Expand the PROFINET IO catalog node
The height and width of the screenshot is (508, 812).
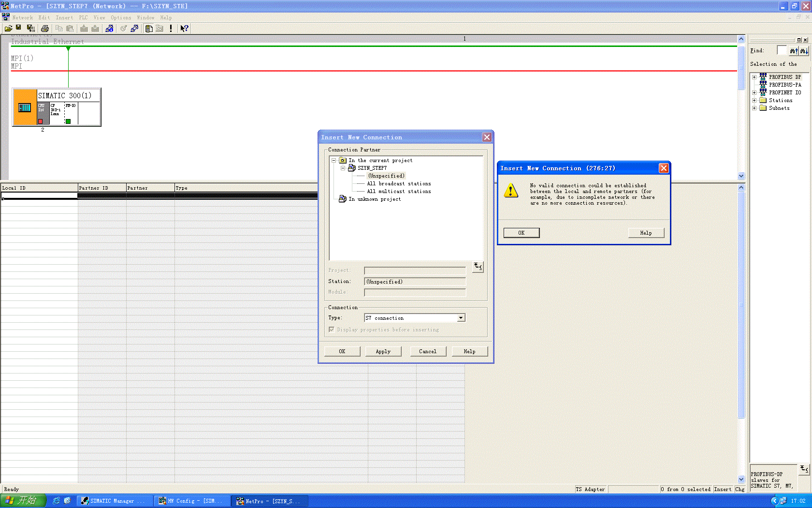coord(754,92)
